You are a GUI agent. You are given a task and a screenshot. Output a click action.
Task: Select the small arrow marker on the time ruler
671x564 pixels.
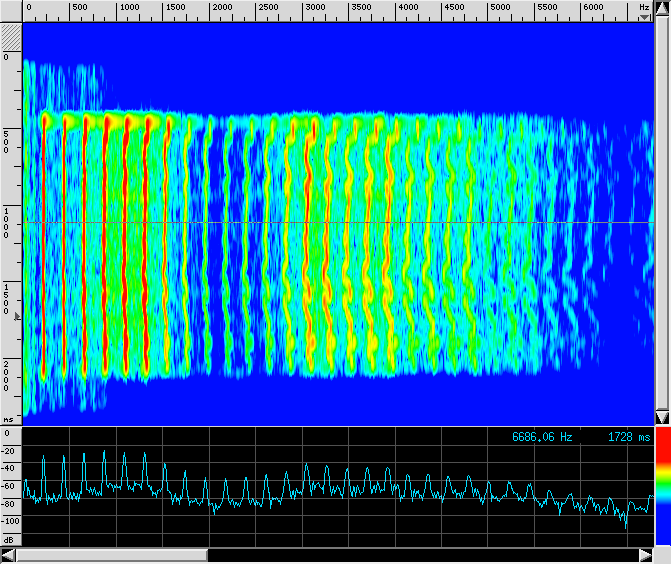[16, 314]
